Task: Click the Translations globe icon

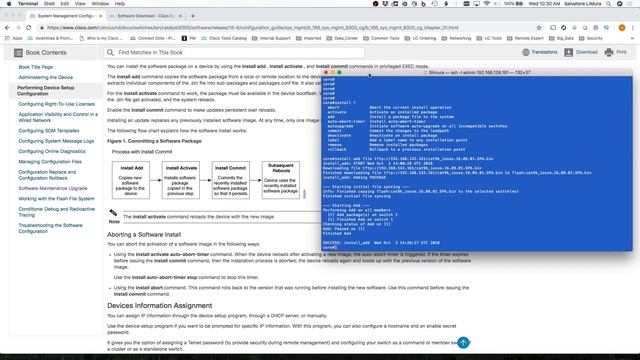Action: pos(526,52)
